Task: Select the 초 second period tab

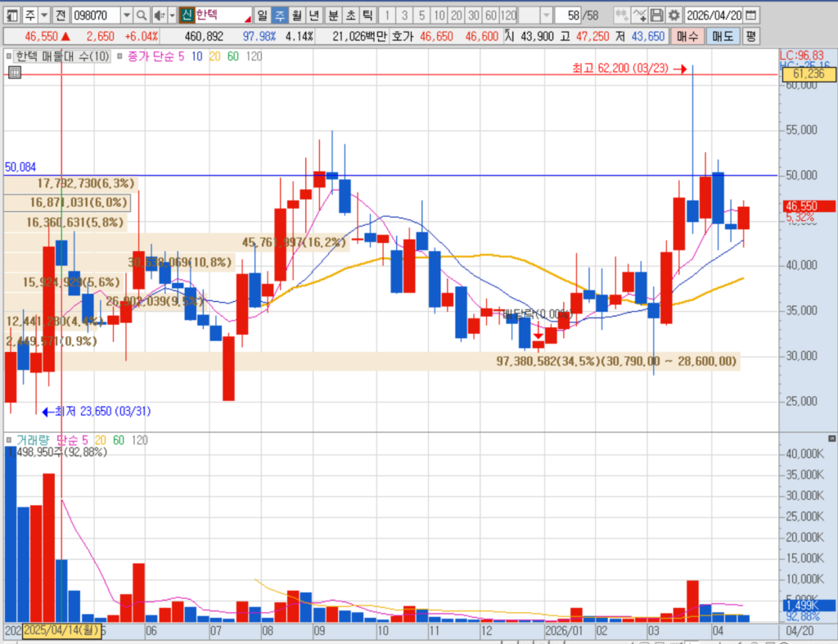Action: (350, 15)
